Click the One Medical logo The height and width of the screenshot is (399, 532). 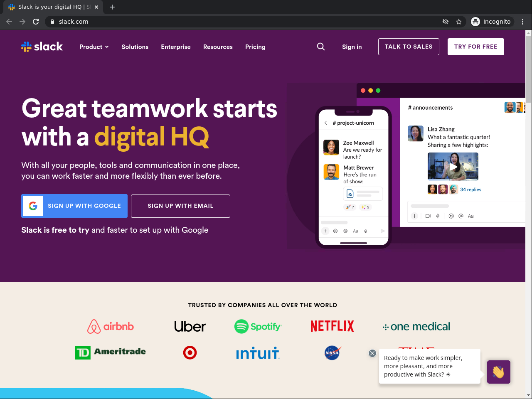coord(416,327)
